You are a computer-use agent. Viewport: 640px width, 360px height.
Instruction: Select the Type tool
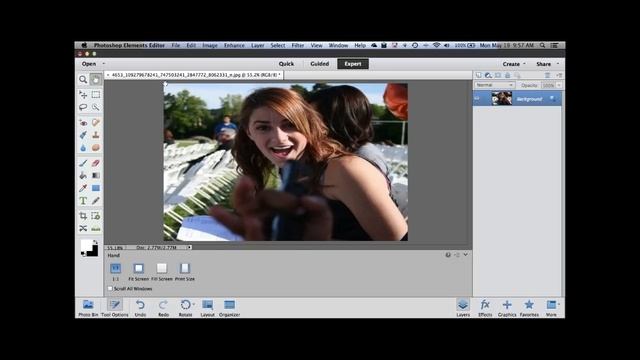coord(83,201)
